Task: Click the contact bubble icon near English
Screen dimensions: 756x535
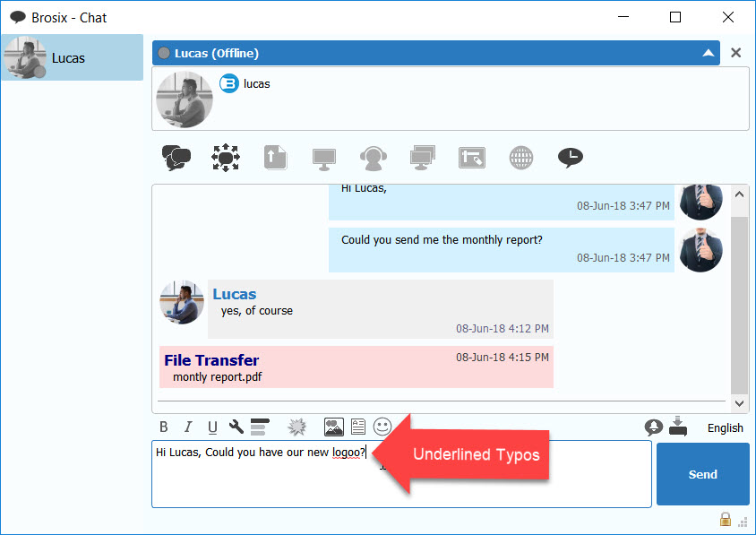Action: click(x=654, y=427)
